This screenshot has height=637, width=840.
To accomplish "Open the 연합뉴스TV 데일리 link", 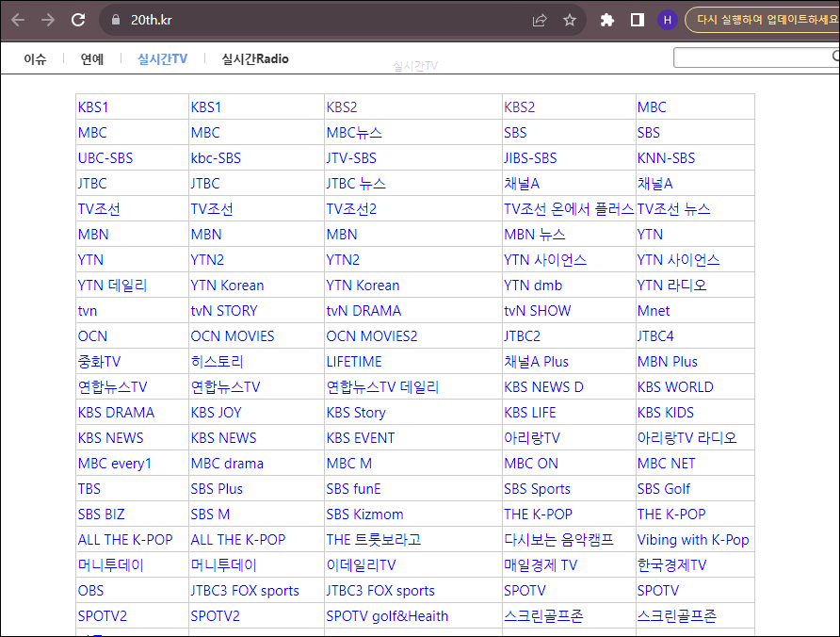I will 382,387.
